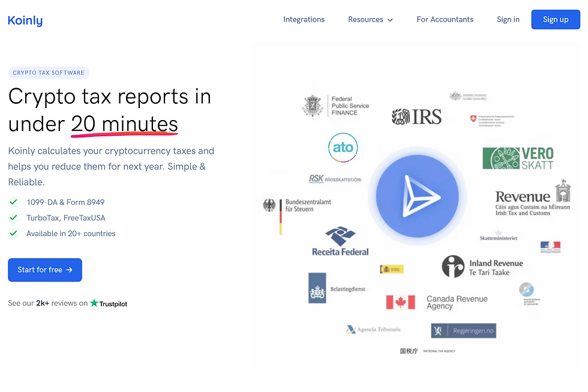The height and width of the screenshot is (392, 588).
Task: Click the checkmark beside Available in 20+ countries
Action: point(13,234)
